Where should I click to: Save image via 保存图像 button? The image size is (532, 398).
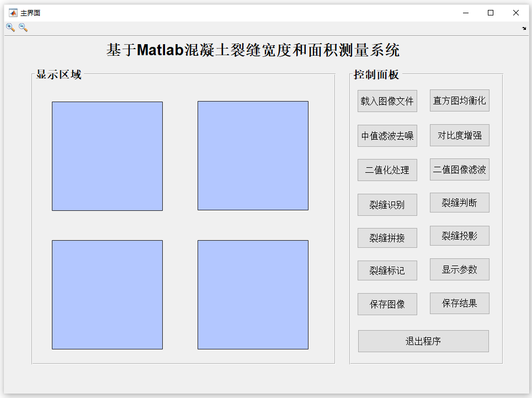(387, 304)
